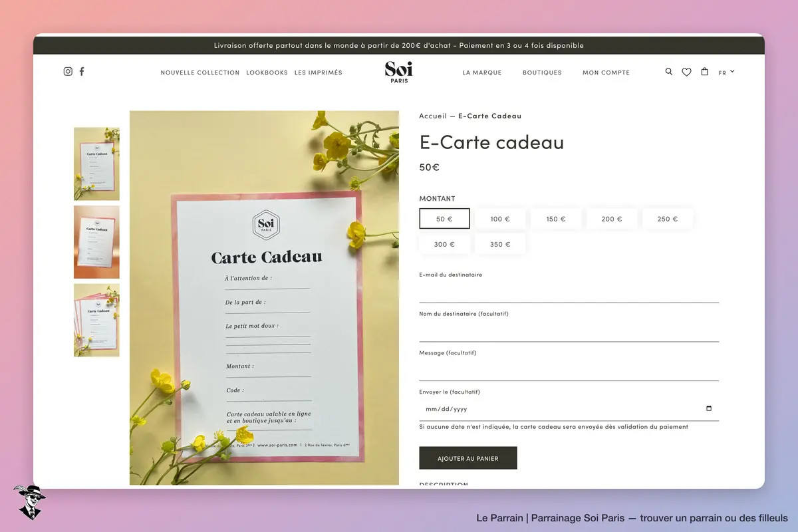This screenshot has width=798, height=532.
Task: Select the 50 € amount option
Action: pyautogui.click(x=444, y=219)
